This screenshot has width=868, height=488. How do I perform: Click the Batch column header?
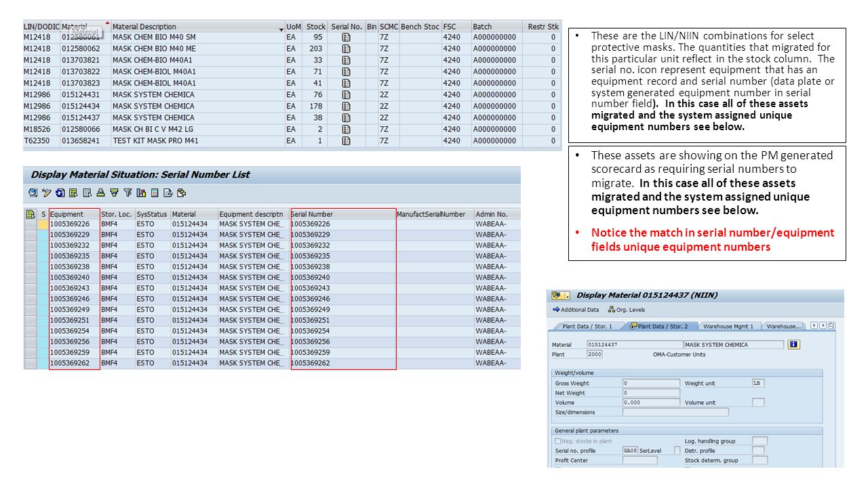pos(497,26)
